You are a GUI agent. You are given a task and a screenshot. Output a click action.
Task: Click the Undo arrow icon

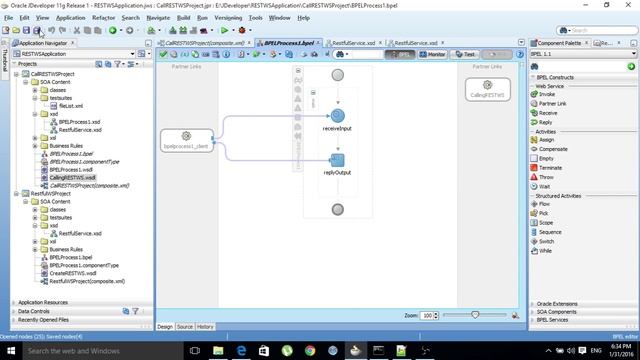[51, 30]
